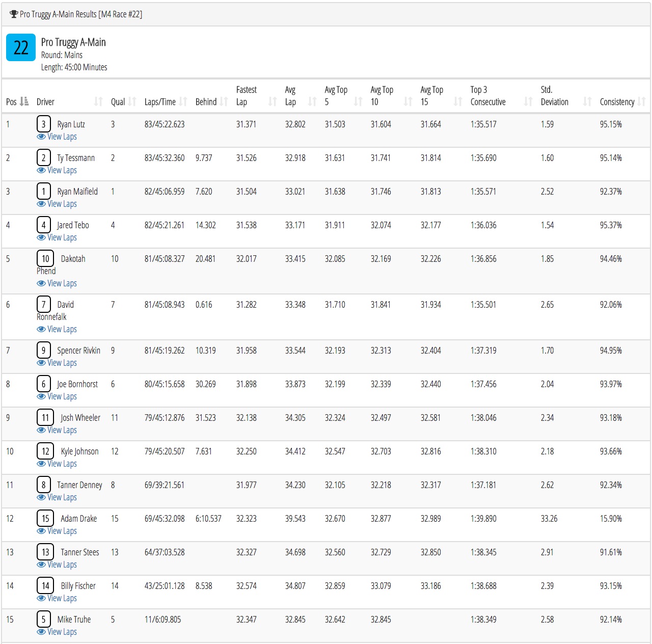This screenshot has width=652, height=644.
Task: Click car number 15 badge for Adam Drake
Action: point(45,518)
